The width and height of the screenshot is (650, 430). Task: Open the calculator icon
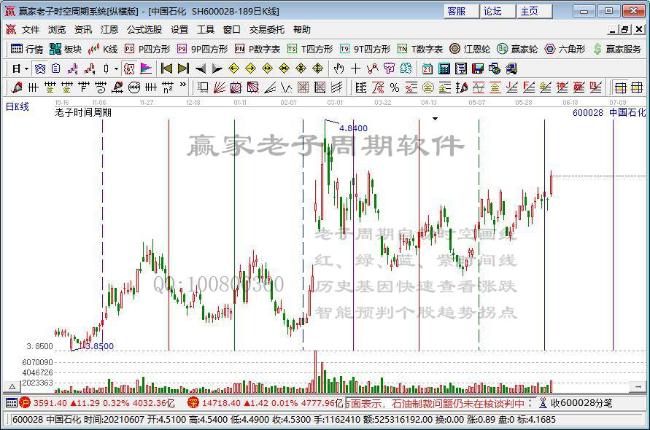(x=444, y=68)
